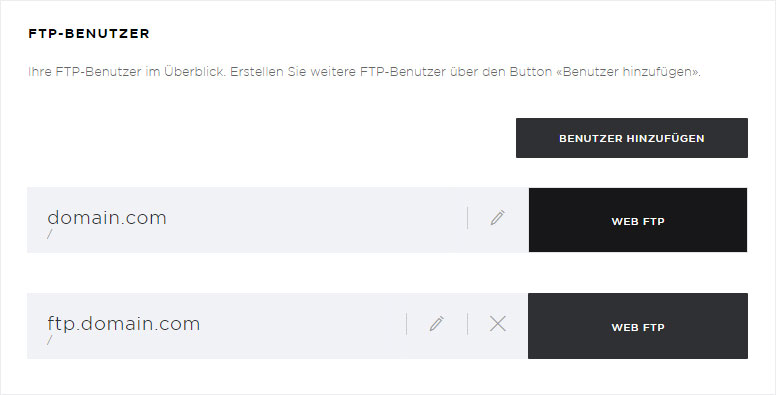This screenshot has height=395, width=776.
Task: Click divider left of ftp.domain.com pencil icon
Action: (x=406, y=324)
